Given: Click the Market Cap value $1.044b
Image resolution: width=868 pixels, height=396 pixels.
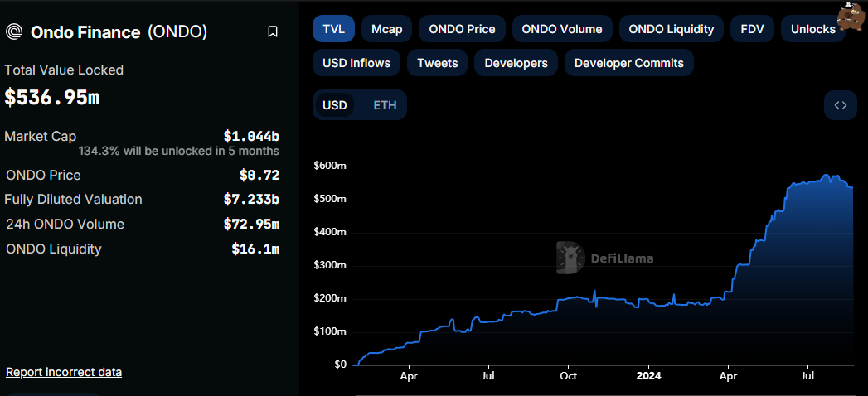Looking at the screenshot, I should pos(251,136).
